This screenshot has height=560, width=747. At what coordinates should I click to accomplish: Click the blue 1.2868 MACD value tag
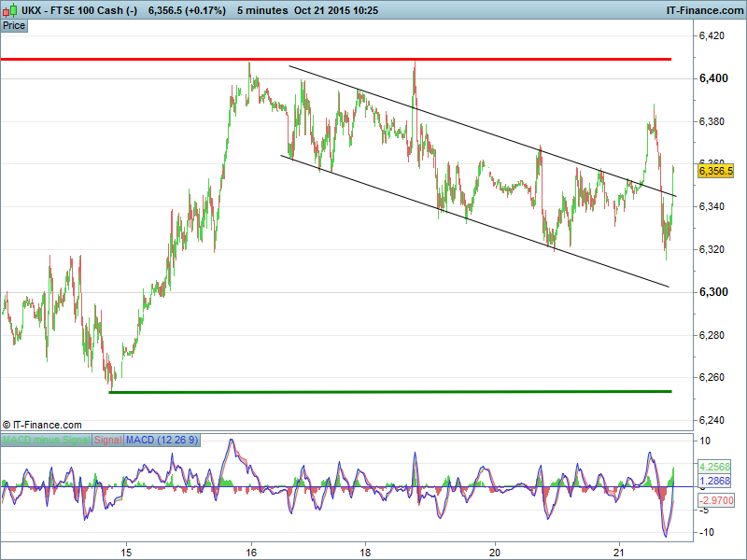coord(716,480)
